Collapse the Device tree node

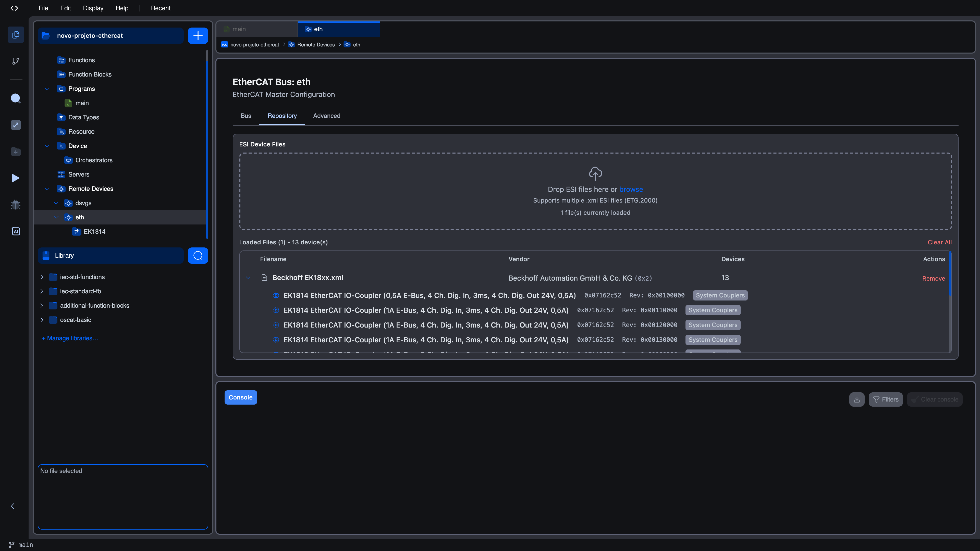[x=47, y=146]
